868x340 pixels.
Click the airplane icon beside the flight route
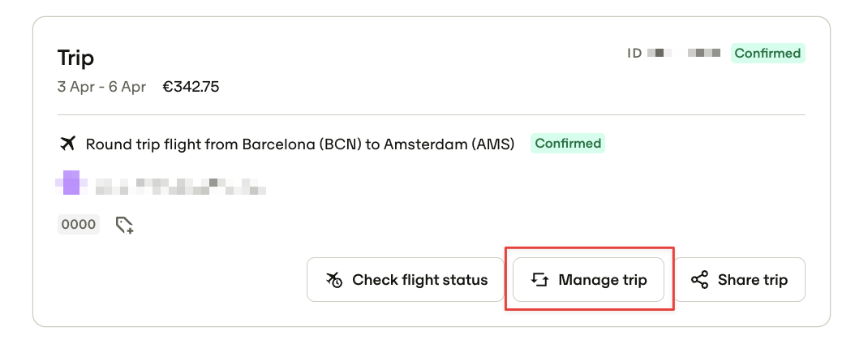coord(67,144)
